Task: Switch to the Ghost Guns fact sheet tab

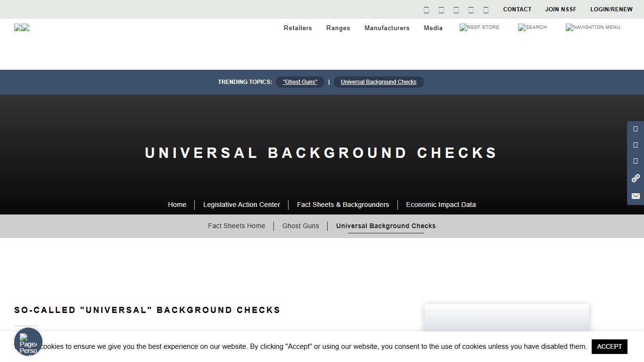Action: coord(301,226)
